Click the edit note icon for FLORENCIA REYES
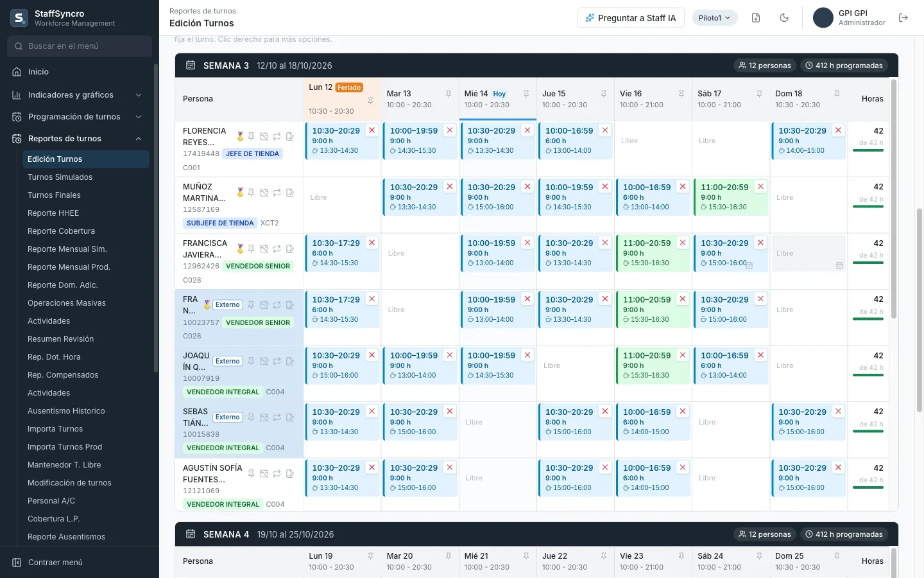Screen dimensions: 924x578 click(x=290, y=136)
